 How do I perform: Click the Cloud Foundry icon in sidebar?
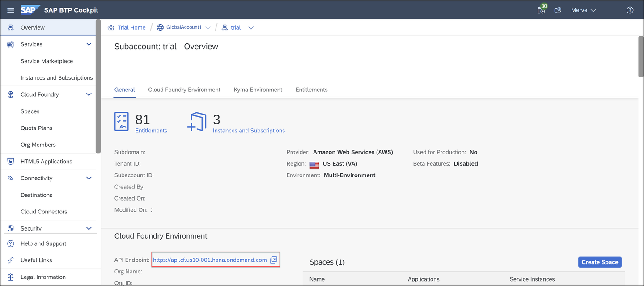coord(11,94)
